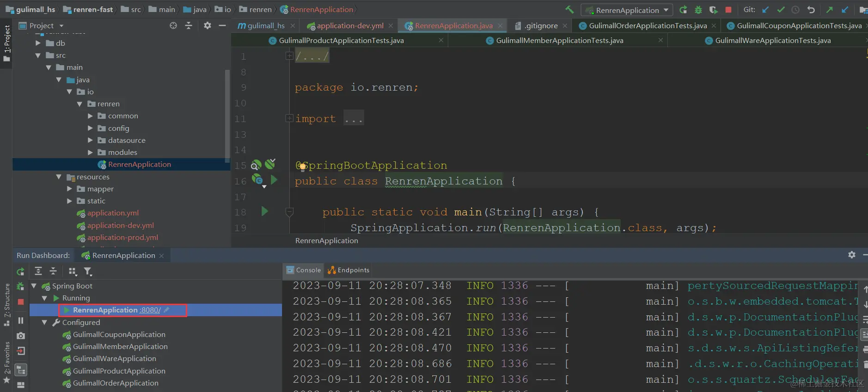Viewport: 868px width, 392px height.
Task: Click the Run Dashboard rerun icon
Action: tap(20, 272)
